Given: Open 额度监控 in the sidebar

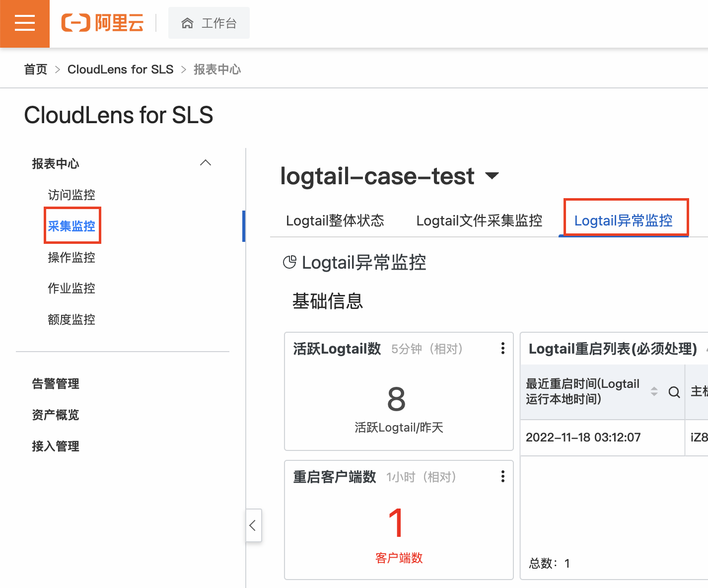Looking at the screenshot, I should pyautogui.click(x=71, y=319).
